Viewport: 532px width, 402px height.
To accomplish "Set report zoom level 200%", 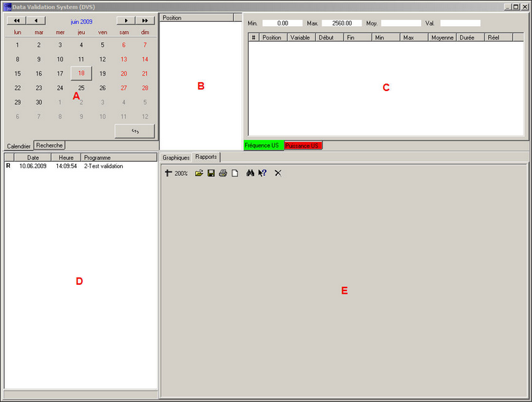I will (181, 173).
